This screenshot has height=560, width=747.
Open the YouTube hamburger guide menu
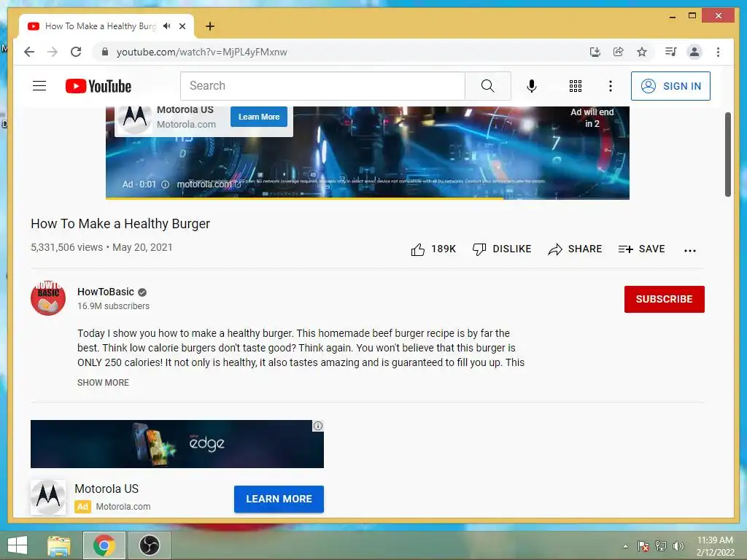[39, 86]
